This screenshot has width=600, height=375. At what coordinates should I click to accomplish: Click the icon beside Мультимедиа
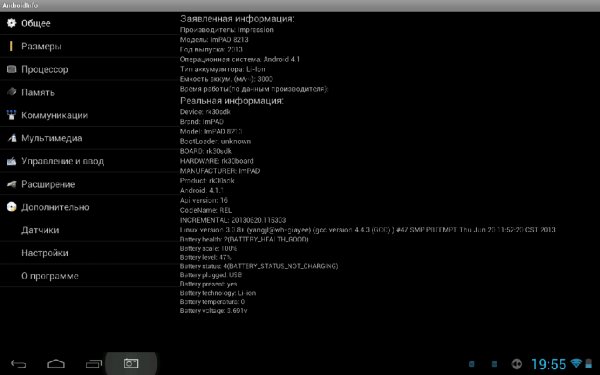tap(11, 138)
